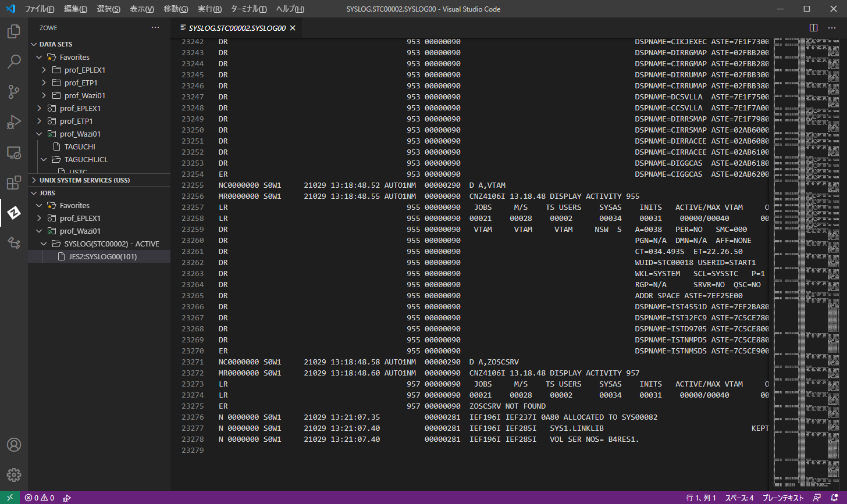This screenshot has height=504, width=847.
Task: Click the star folder icon of Data Sets Favorites
Action: tap(52, 57)
